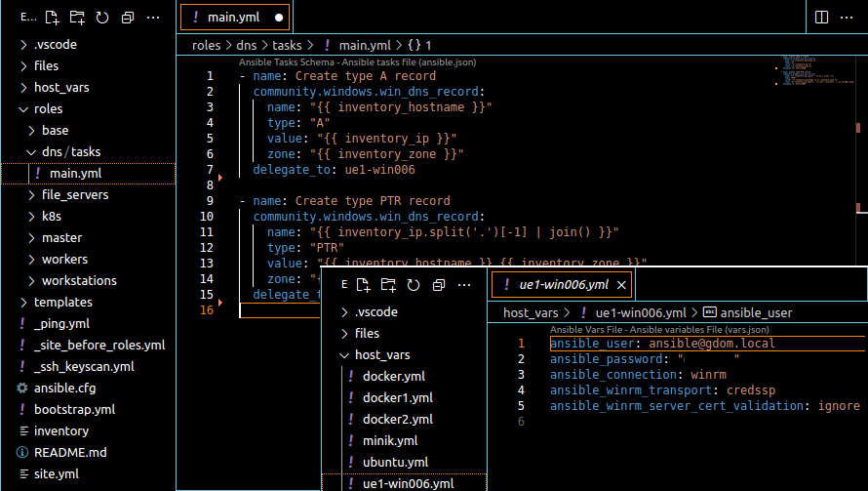
Task: Expand the templates folder
Action: click(x=62, y=302)
